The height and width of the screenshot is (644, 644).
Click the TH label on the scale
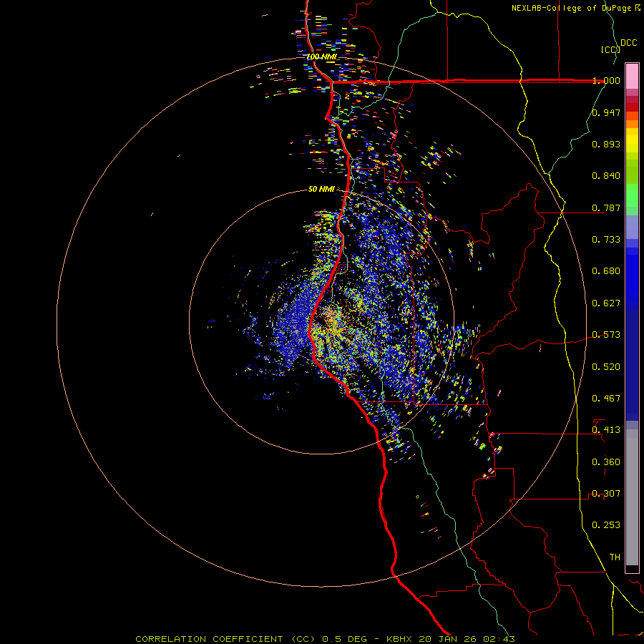pyautogui.click(x=615, y=557)
